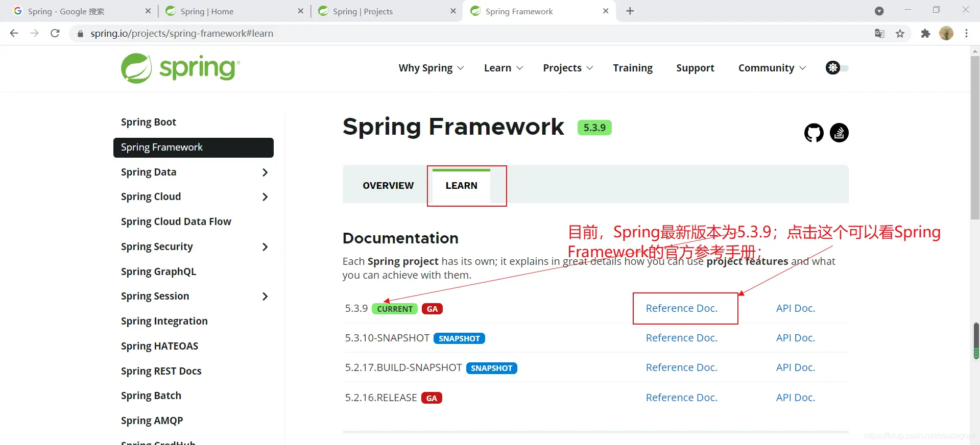This screenshot has height=445, width=980.
Task: Click the Spring logo in the header
Action: click(180, 68)
